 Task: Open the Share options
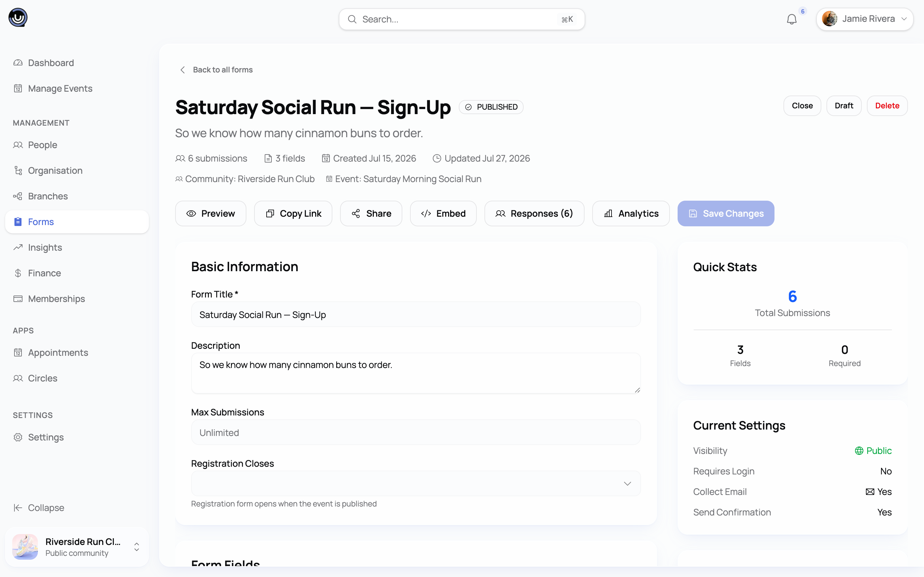(371, 213)
